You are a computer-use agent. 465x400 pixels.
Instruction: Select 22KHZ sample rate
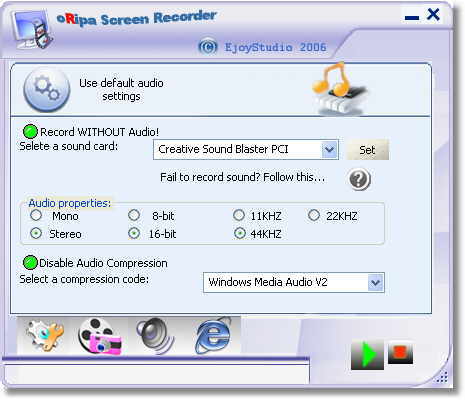coord(314,215)
